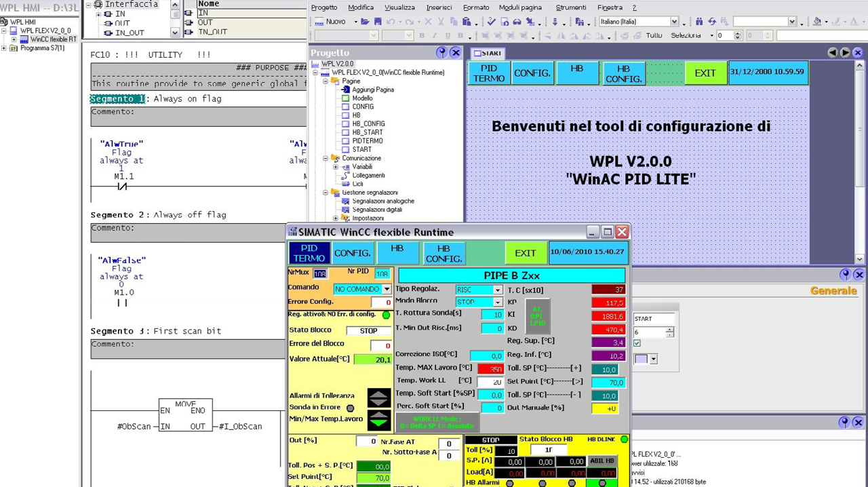
Task: Click the paint bucket fill color icon
Action: pyautogui.click(x=816, y=22)
